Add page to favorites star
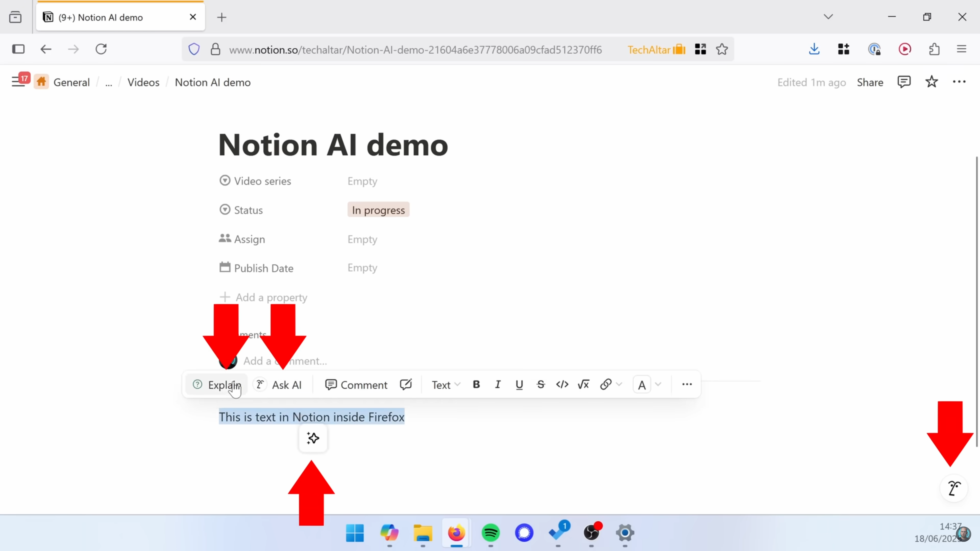The width and height of the screenshot is (980, 551). [x=931, y=82]
